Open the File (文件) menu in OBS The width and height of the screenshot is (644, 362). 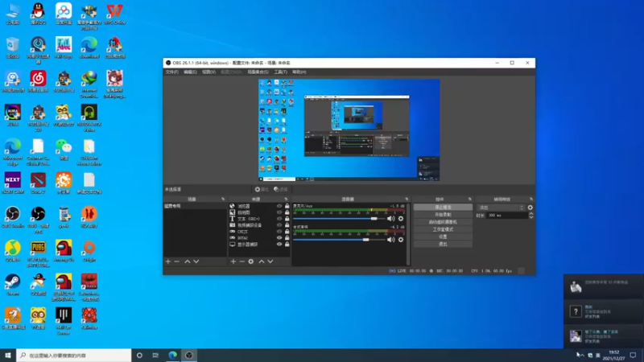pos(172,72)
